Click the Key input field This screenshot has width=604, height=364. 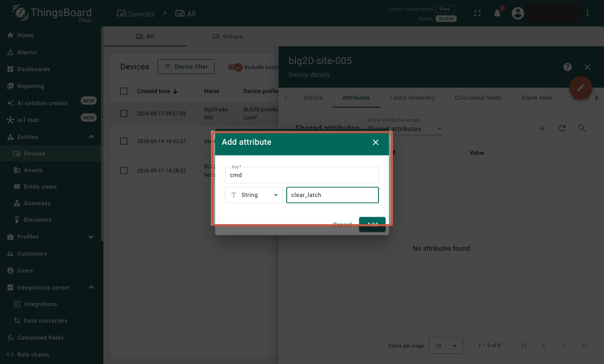tap(302, 175)
